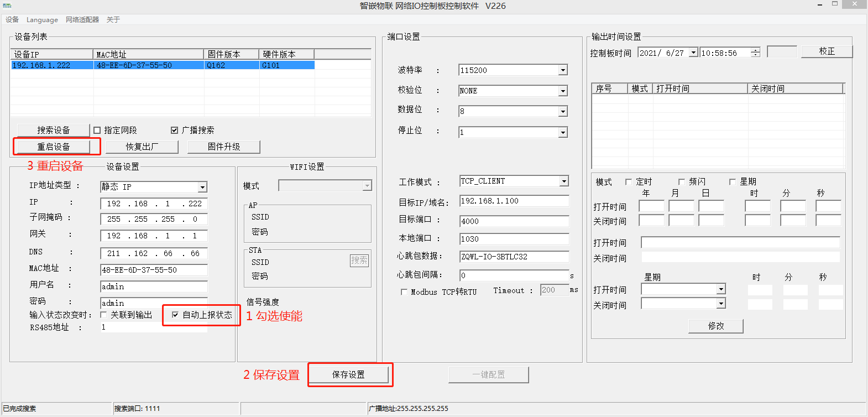This screenshot has height=417, width=868.
Task: Open the disabled WIFI 模式 dropdown
Action: click(367, 186)
